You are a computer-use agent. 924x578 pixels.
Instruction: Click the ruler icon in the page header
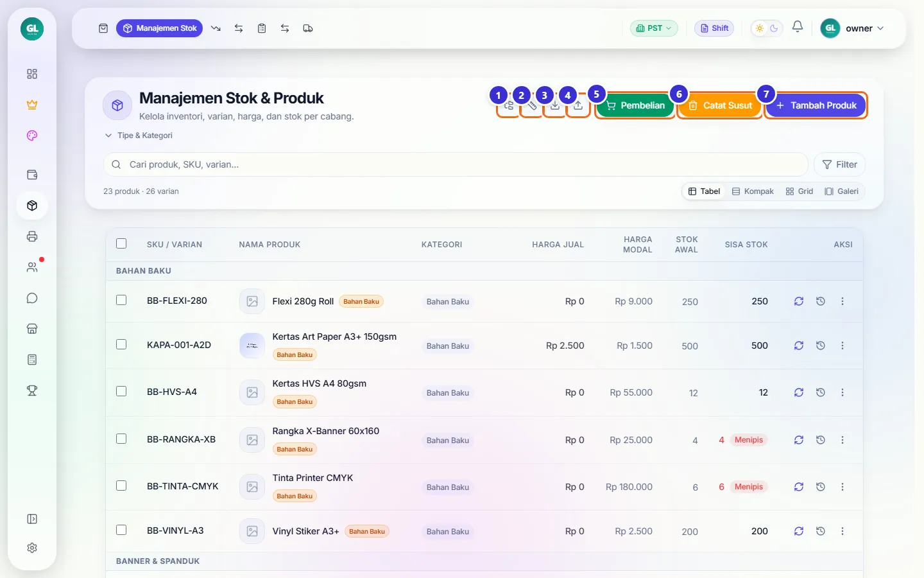[532, 105]
